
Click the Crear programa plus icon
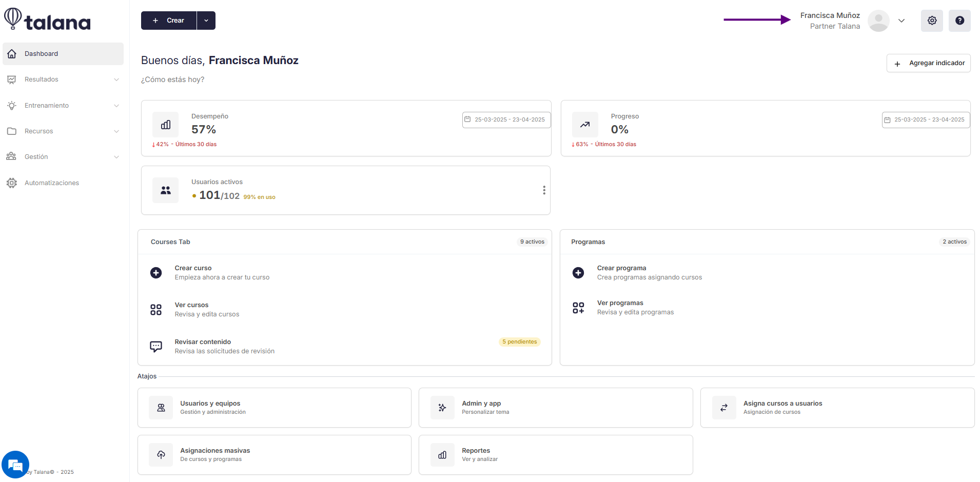(578, 273)
